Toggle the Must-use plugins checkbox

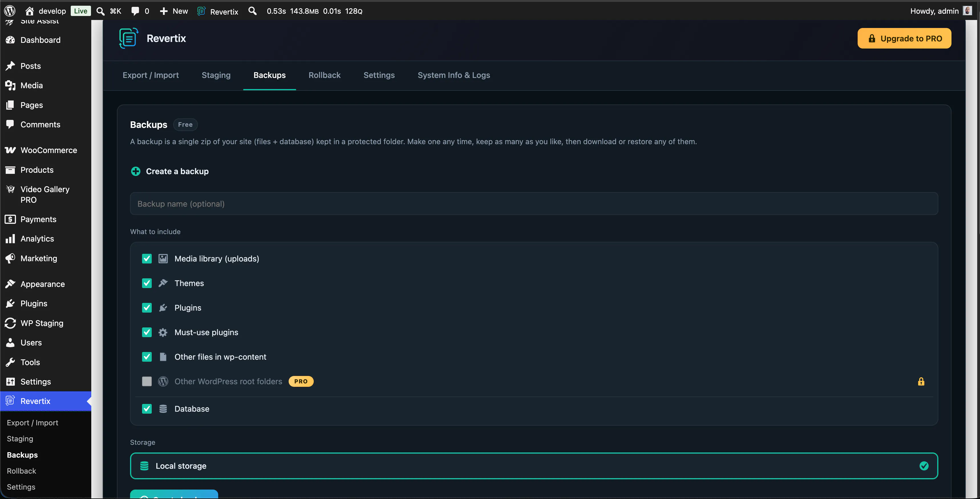point(147,332)
